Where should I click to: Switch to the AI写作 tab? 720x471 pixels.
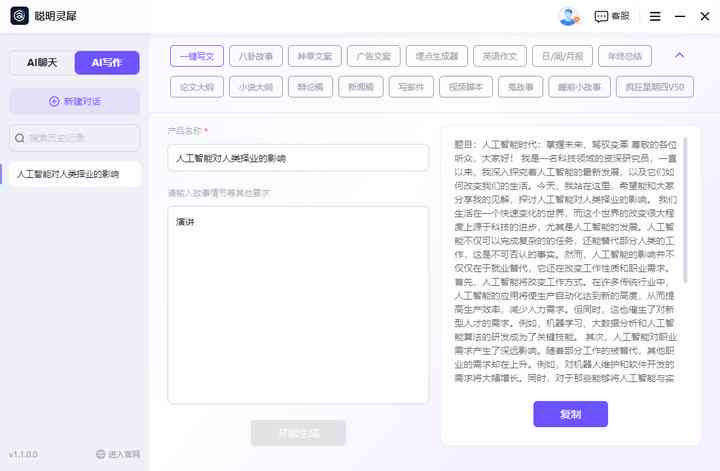[107, 62]
